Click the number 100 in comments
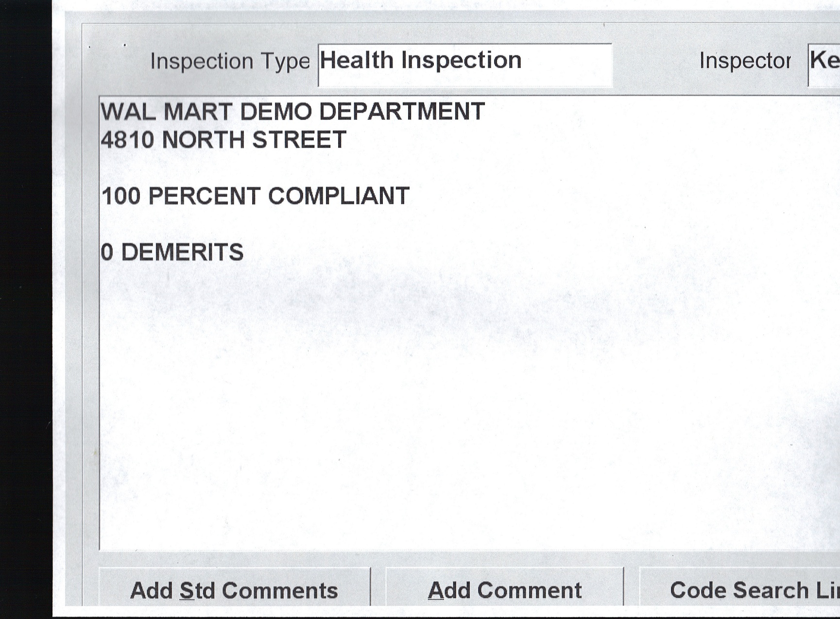Image resolution: width=840 pixels, height=619 pixels. [x=121, y=197]
